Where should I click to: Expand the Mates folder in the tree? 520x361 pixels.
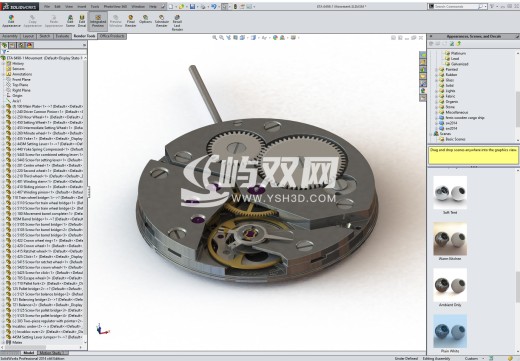3,342
